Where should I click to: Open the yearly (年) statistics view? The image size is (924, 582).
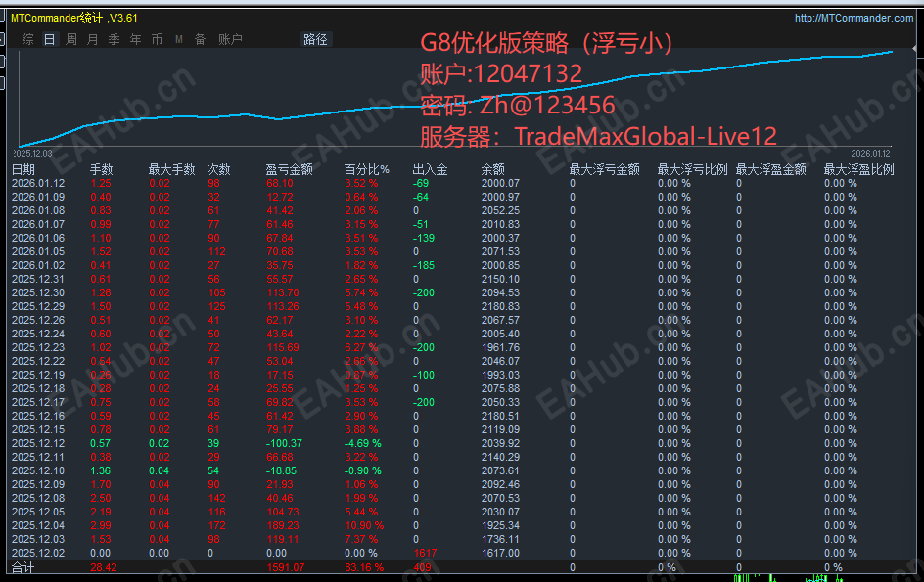135,39
